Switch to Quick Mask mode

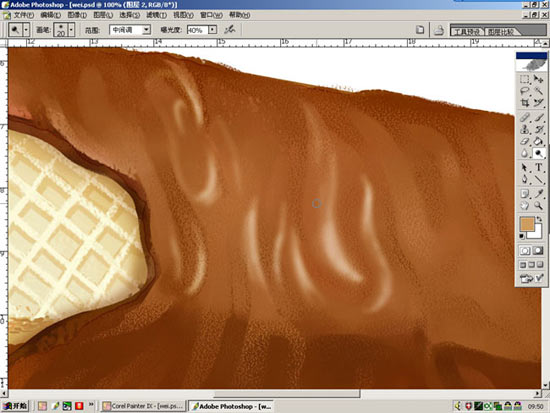click(538, 251)
